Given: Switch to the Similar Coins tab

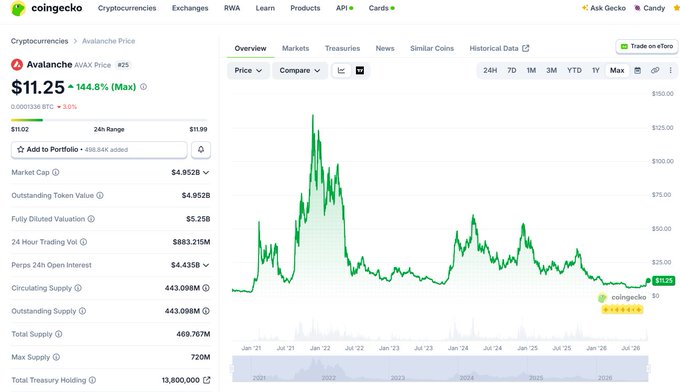Looking at the screenshot, I should [432, 48].
